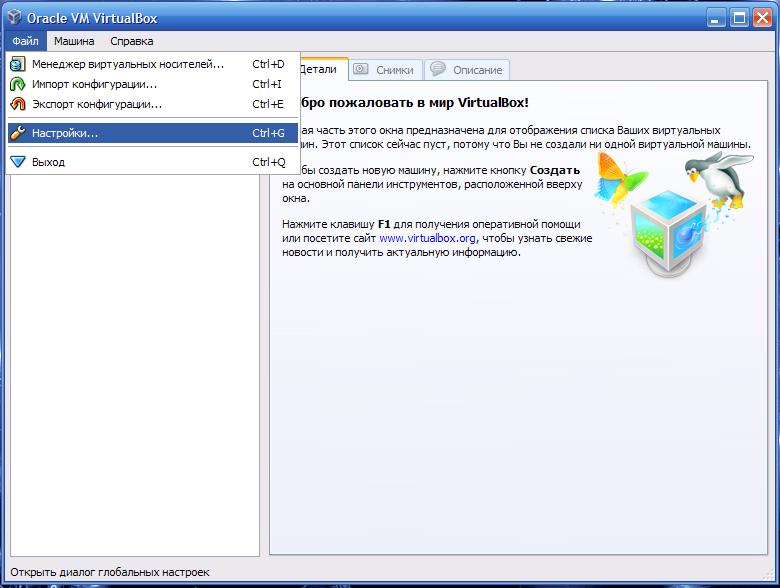Image resolution: width=780 pixels, height=588 pixels.
Task: Click the VirtualBox cube icon in title bar
Action: (14, 18)
